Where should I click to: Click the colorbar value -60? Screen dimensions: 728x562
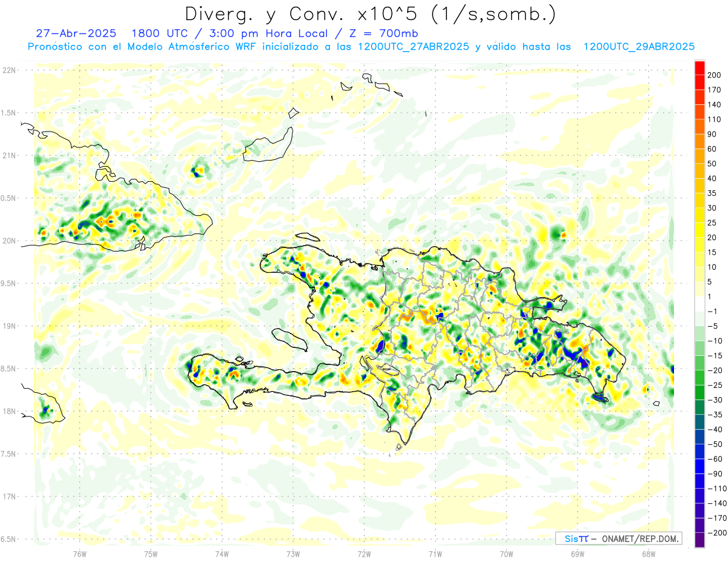pos(714,459)
